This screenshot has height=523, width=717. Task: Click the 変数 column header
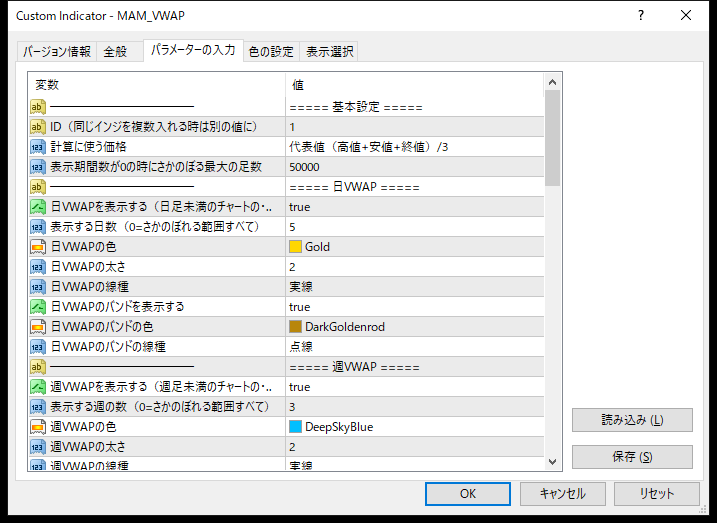coord(157,85)
